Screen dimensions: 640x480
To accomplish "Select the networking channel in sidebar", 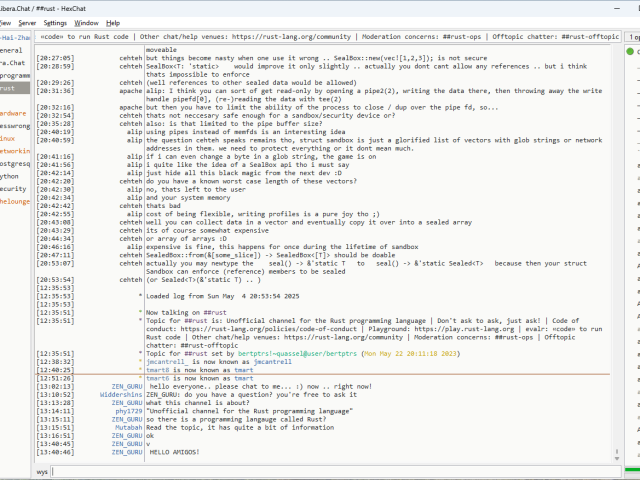I will coord(14,150).
